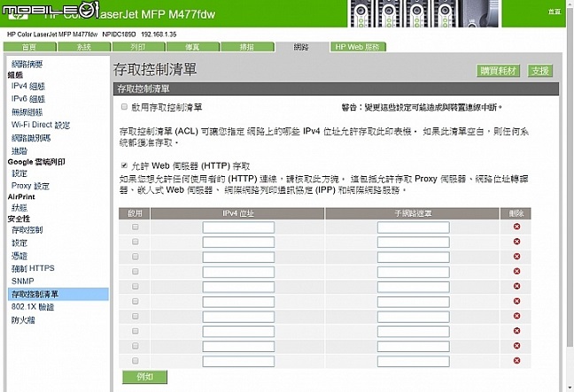Click the last row 子網路遮罩 field
Screen dimensions: 574x392
pyautogui.click(x=414, y=361)
